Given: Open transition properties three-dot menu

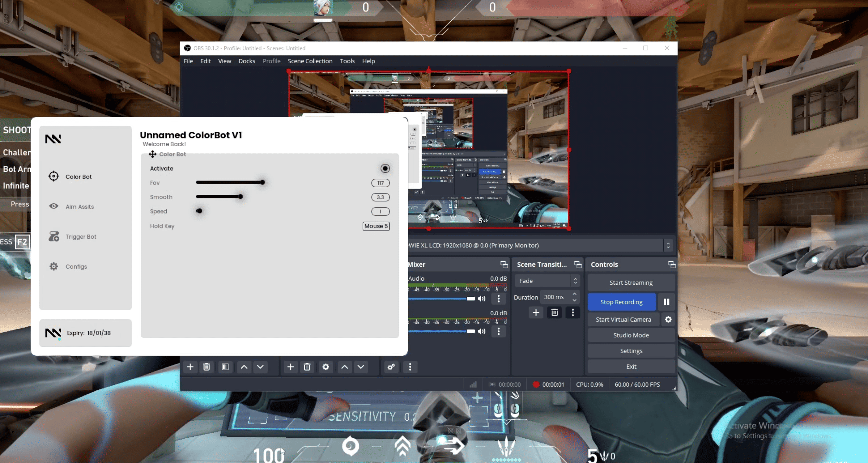Looking at the screenshot, I should [x=573, y=313].
